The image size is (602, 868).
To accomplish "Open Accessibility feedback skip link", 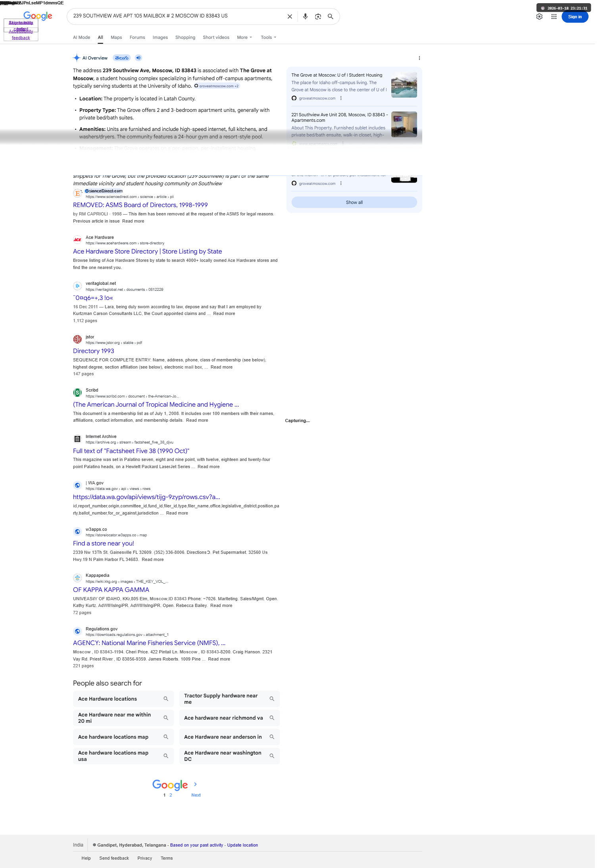I will point(21,35).
